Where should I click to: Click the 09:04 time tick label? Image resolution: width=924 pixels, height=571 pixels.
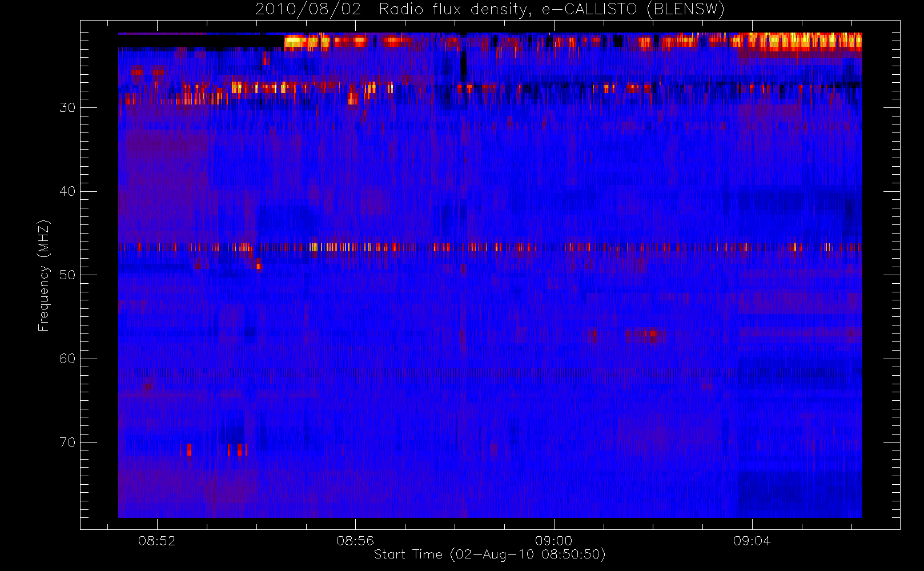(752, 541)
